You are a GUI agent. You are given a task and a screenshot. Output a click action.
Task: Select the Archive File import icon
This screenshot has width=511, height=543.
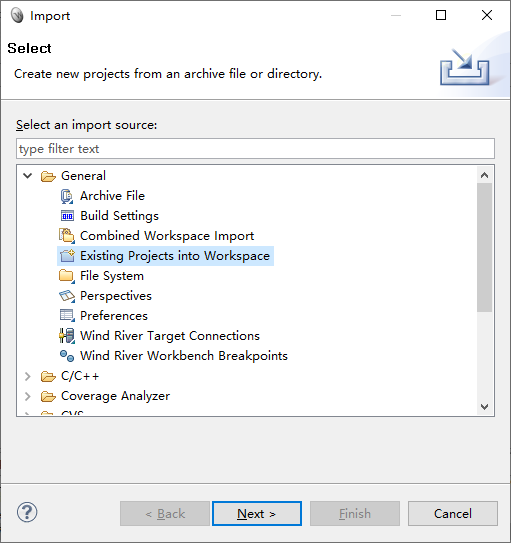pos(67,196)
